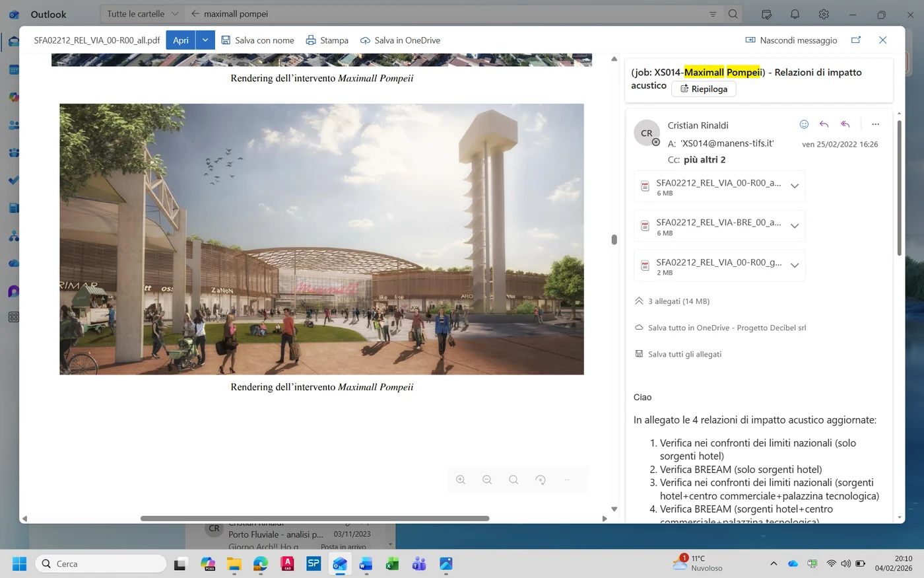Show hidden system tray icons

click(774, 563)
